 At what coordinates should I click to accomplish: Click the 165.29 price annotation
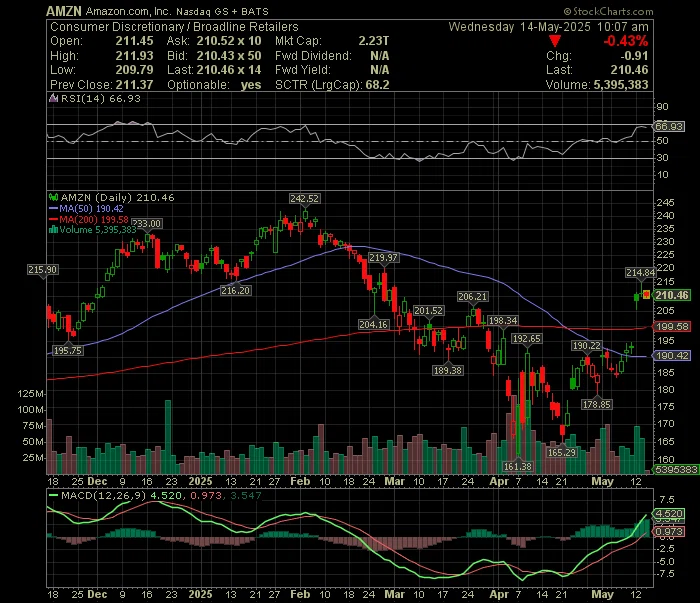coord(562,452)
